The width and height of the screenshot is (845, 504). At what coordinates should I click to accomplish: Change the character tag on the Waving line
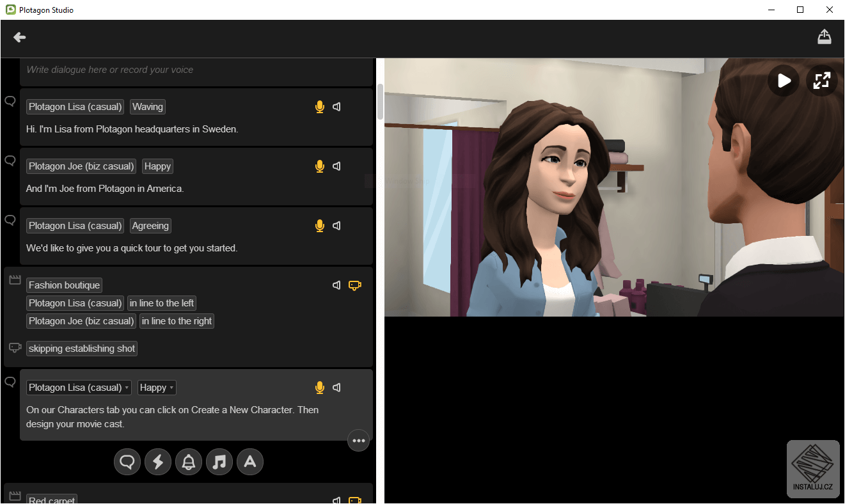[75, 107]
